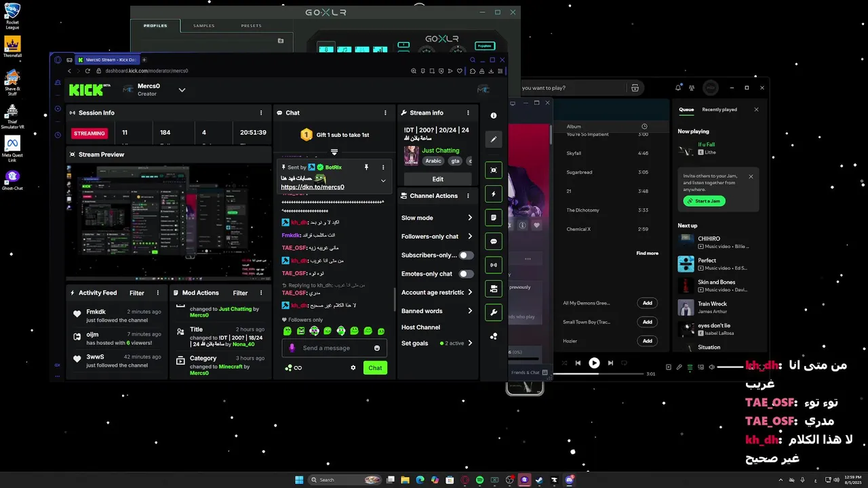The height and width of the screenshot is (488, 868).
Task: Open the SAMPLES tab in GoXLR
Action: coord(203,26)
